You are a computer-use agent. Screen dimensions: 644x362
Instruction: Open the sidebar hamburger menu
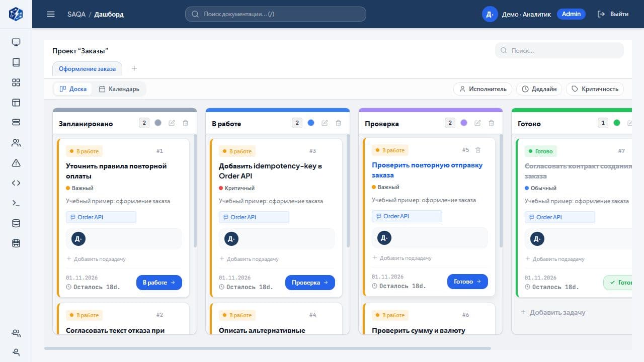(50, 14)
